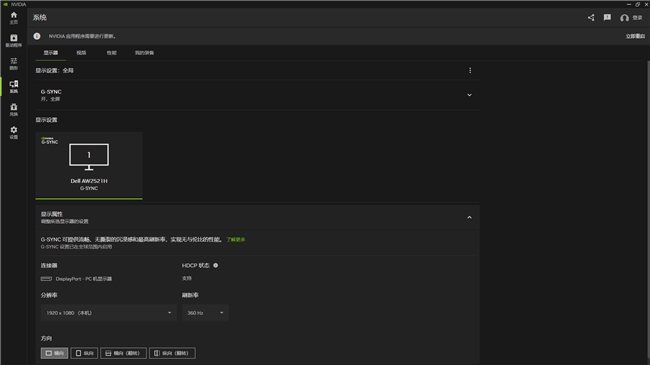Switch to the Performance tab
650x365 pixels.
pyautogui.click(x=112, y=53)
